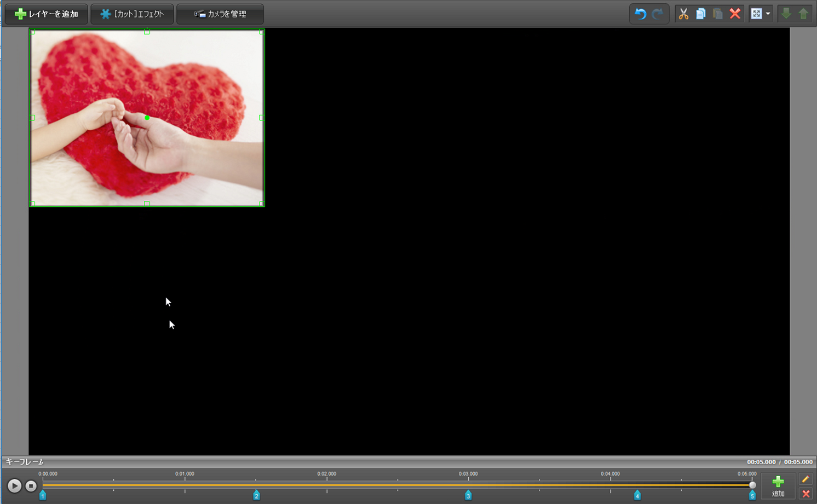The width and height of the screenshot is (817, 504).
Task: Stop the animation playback
Action: point(31,486)
